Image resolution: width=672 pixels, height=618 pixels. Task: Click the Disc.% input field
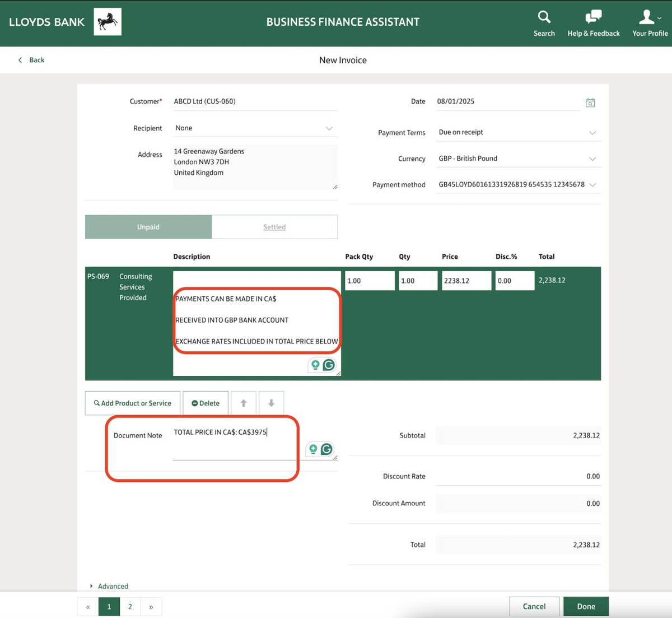[515, 281]
